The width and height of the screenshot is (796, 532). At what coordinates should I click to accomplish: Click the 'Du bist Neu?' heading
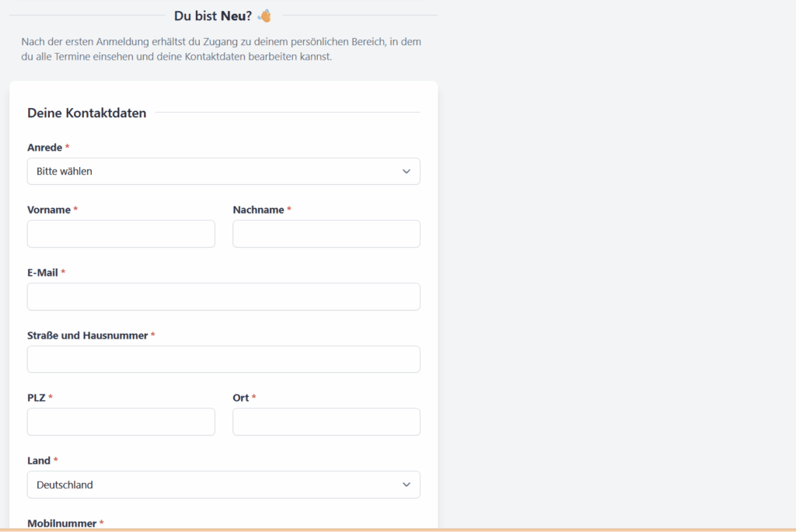[213, 16]
